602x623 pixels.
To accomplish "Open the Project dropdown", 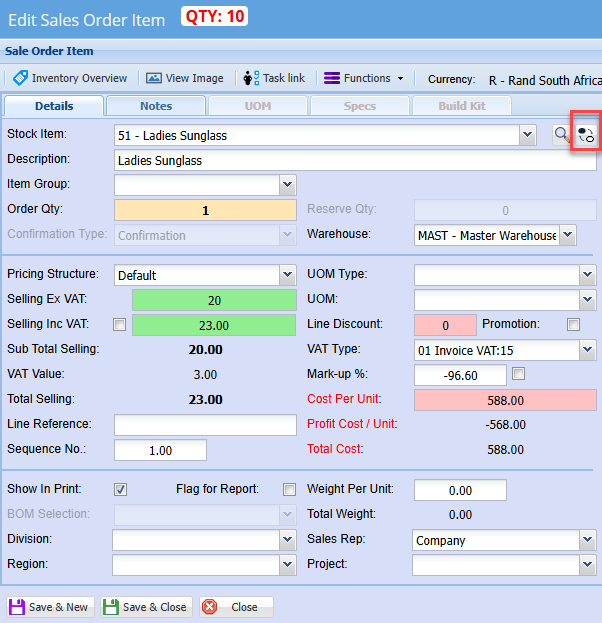I will pos(588,565).
